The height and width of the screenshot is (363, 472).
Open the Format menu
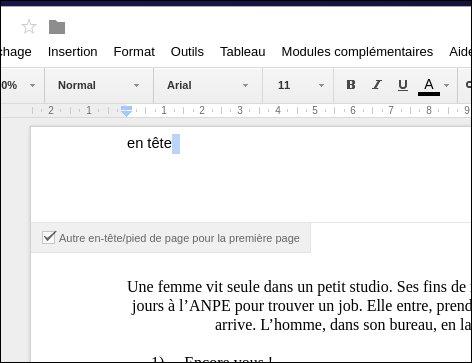point(134,52)
